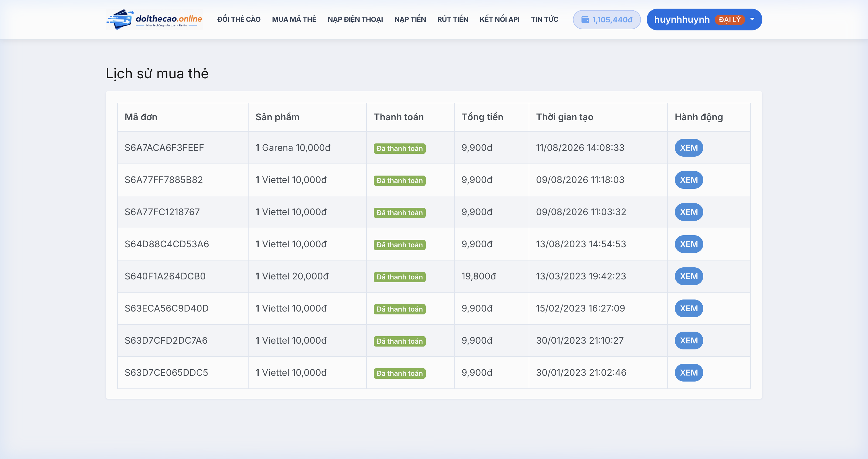Click the wallet icon in balance pill
Screen dimensions: 868x459
coord(585,20)
